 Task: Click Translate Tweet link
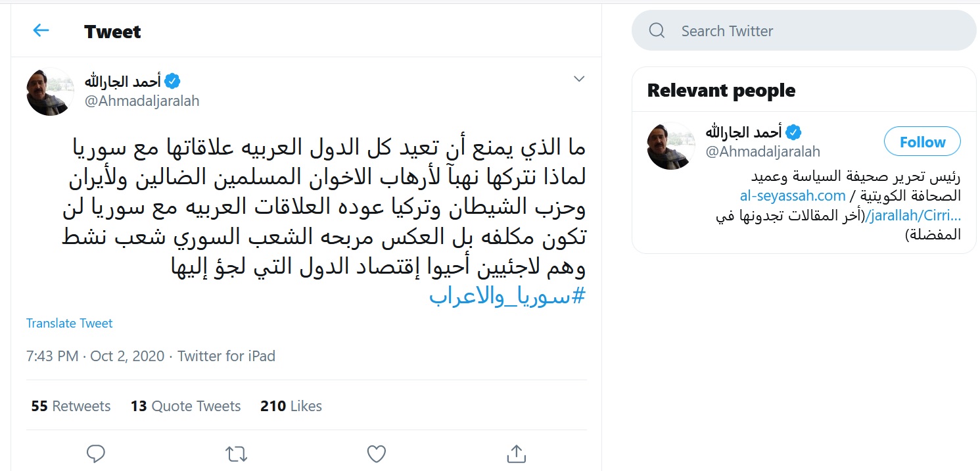(70, 323)
